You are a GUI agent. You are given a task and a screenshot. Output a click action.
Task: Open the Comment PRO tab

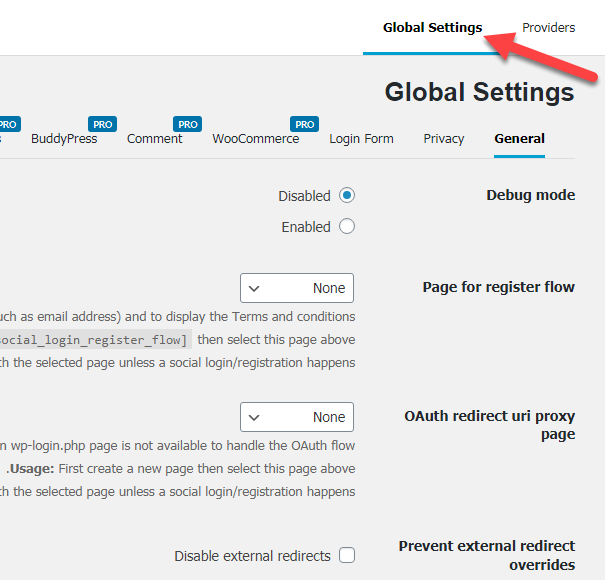coord(154,139)
